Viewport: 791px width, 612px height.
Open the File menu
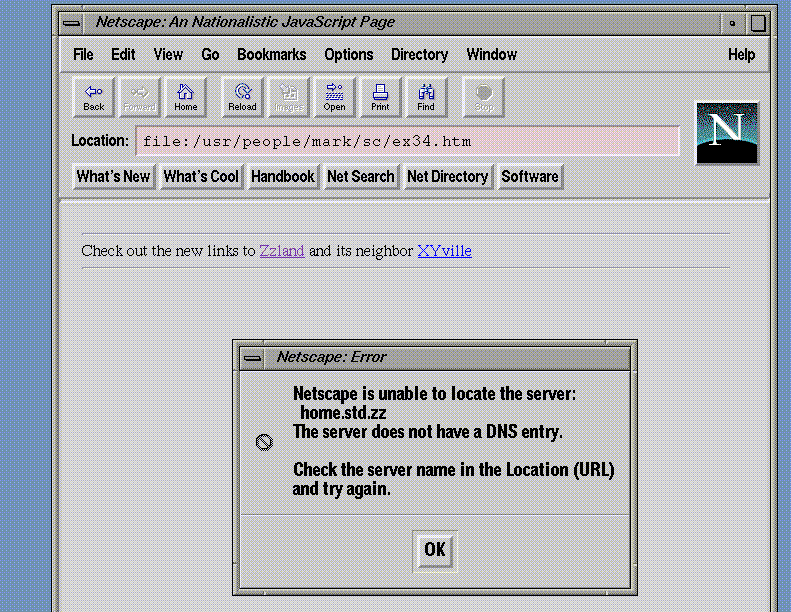coord(83,55)
